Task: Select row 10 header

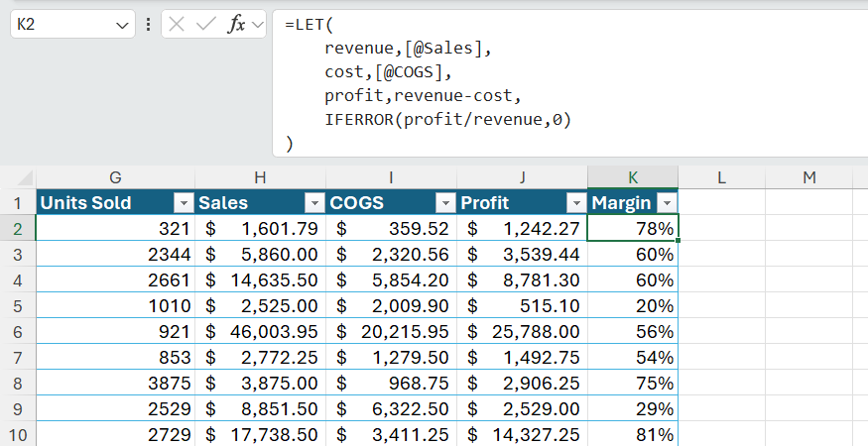Action: [x=18, y=434]
